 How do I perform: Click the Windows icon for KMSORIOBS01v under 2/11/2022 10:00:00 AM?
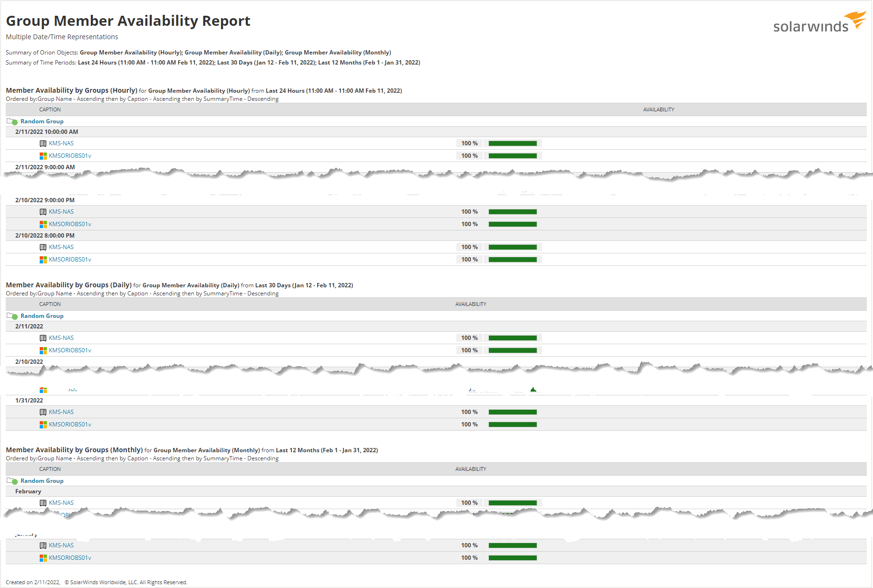click(x=43, y=156)
